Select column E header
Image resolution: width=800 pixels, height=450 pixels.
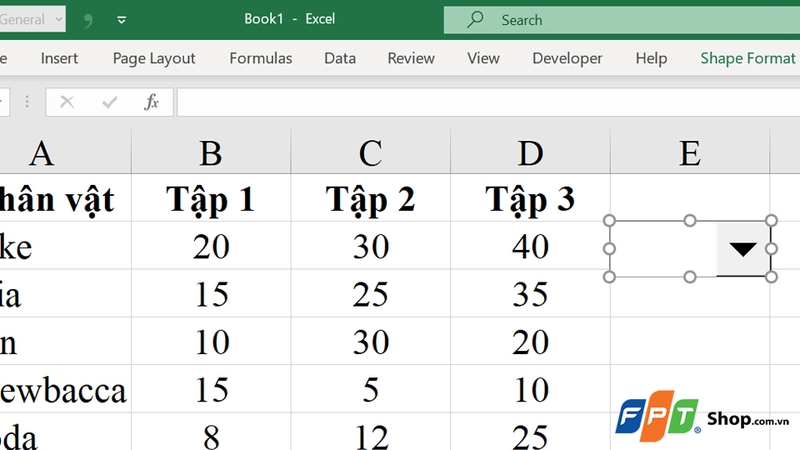pos(690,152)
